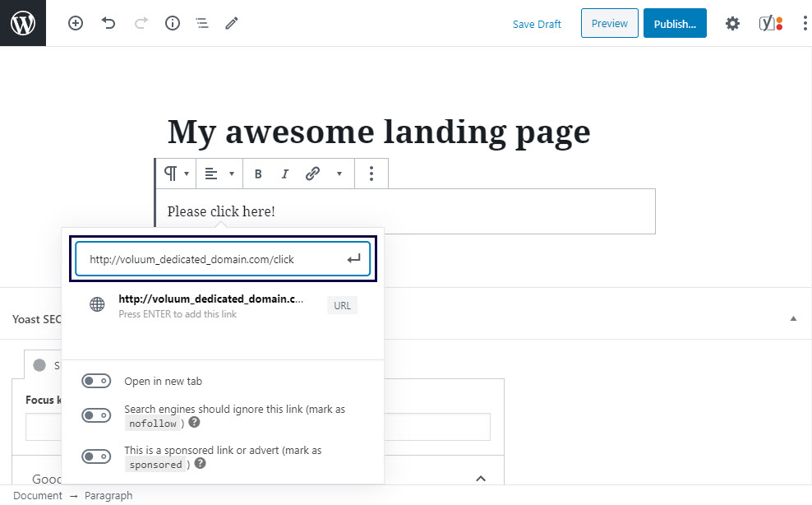This screenshot has width=812, height=505.
Task: Open the editor more options menu
Action: (x=805, y=23)
